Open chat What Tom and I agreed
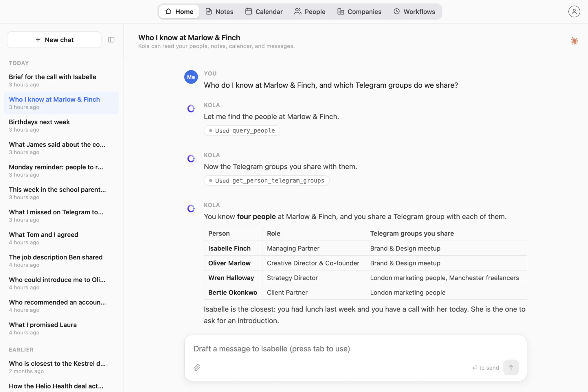588x392 pixels. 61,238
